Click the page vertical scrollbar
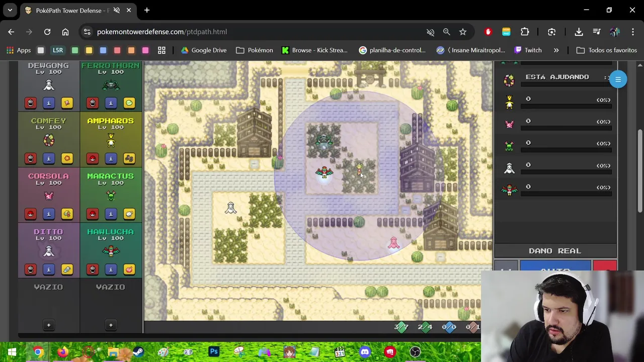Screen dimensions: 644x362 click(640, 171)
